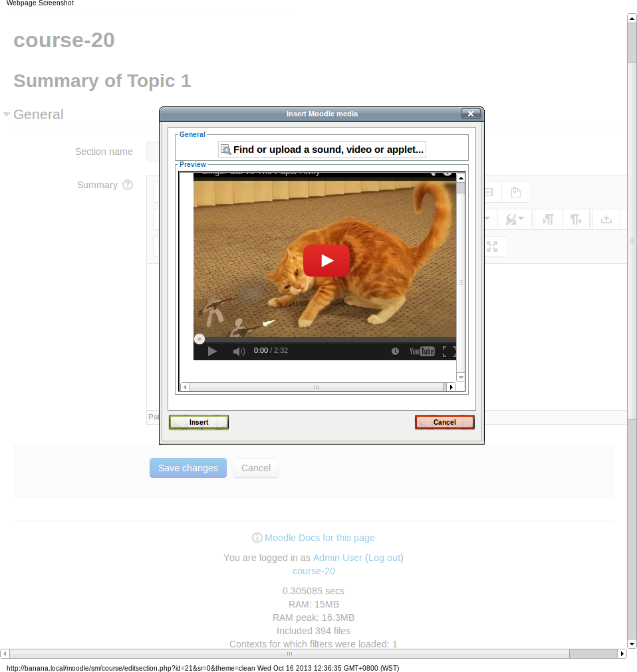Image resolution: width=637 pixels, height=672 pixels.
Task: Click the page horizontal scrollbar left arrow
Action: [5, 653]
